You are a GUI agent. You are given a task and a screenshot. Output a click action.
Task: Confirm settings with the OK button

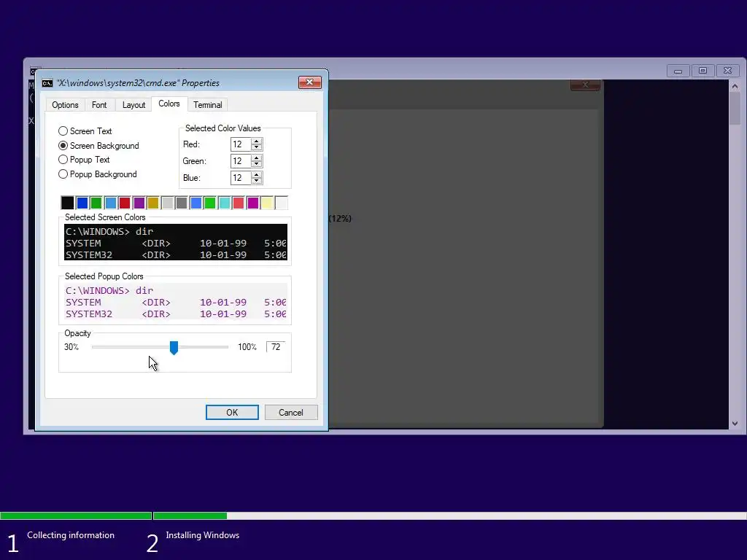(232, 413)
